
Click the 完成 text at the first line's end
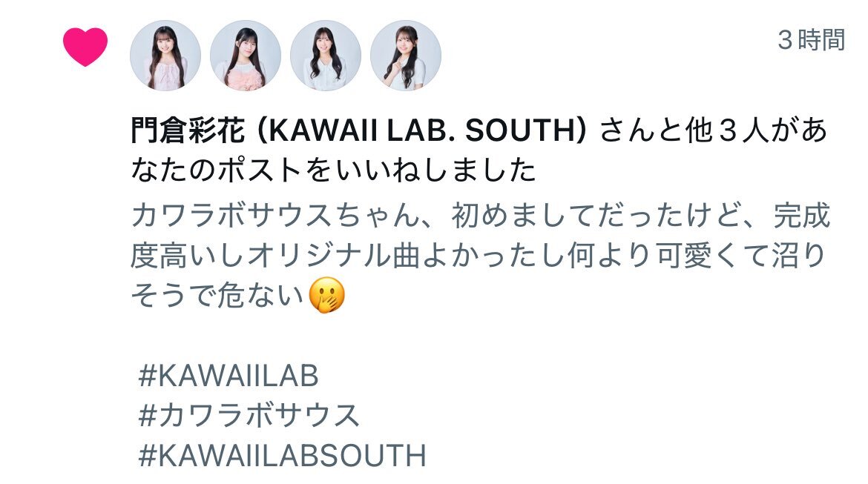pyautogui.click(x=801, y=215)
